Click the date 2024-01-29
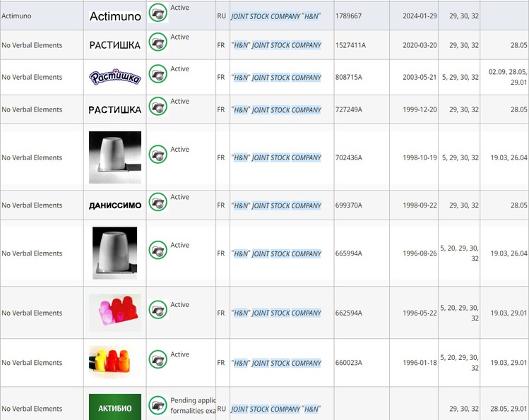This screenshot has width=529, height=420. tap(420, 16)
